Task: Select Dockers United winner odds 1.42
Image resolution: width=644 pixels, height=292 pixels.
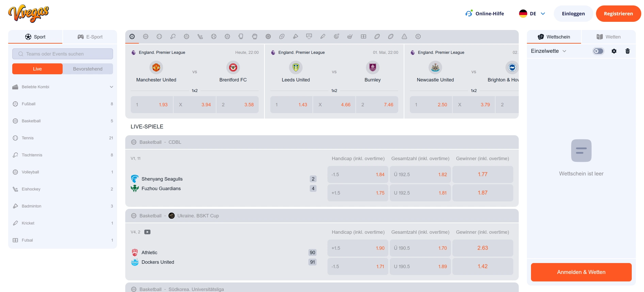Action: tap(483, 266)
